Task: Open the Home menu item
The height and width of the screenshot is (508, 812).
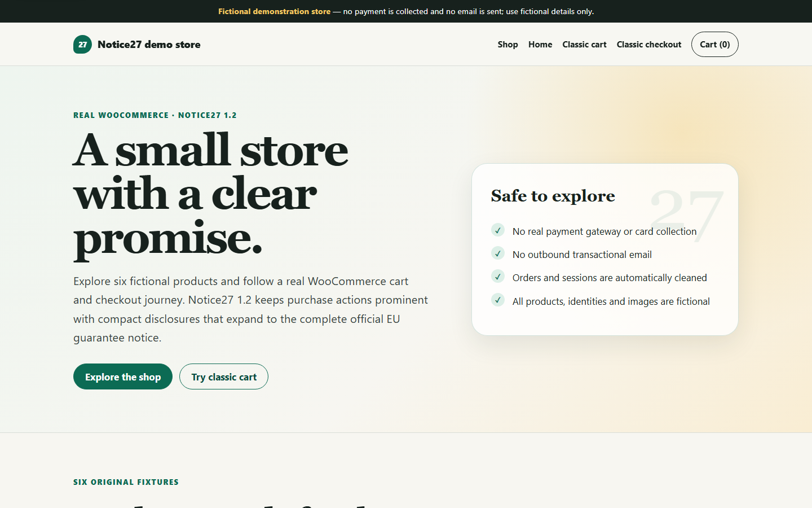Action: pyautogui.click(x=540, y=45)
